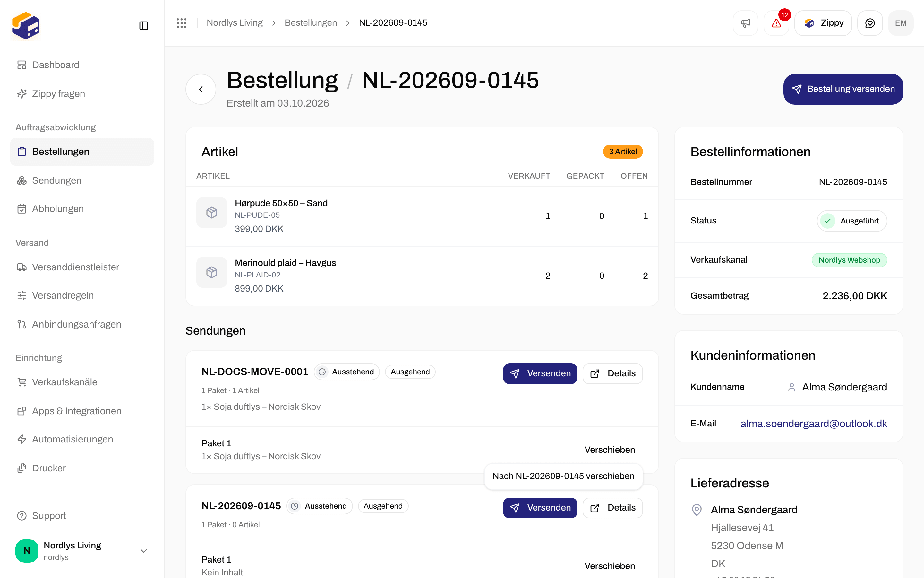Click the Nordlys Webshop channel badge
924x578 pixels.
(x=849, y=260)
